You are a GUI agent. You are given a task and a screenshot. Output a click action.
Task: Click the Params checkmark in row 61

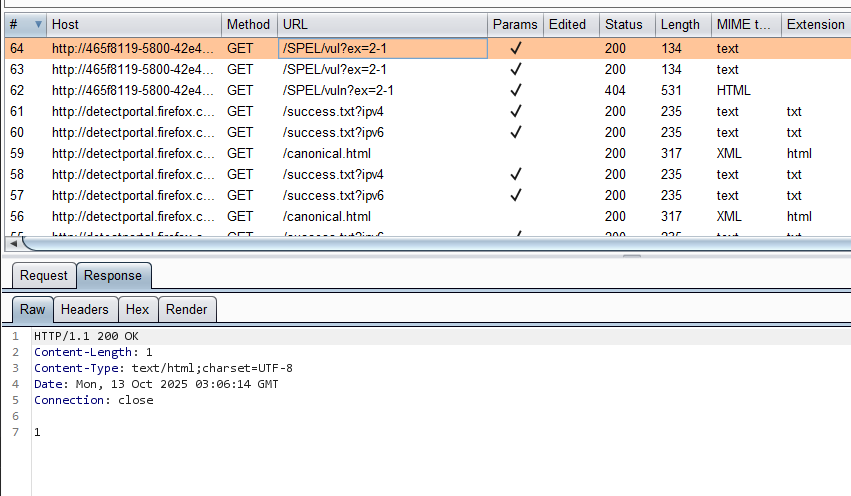click(516, 111)
